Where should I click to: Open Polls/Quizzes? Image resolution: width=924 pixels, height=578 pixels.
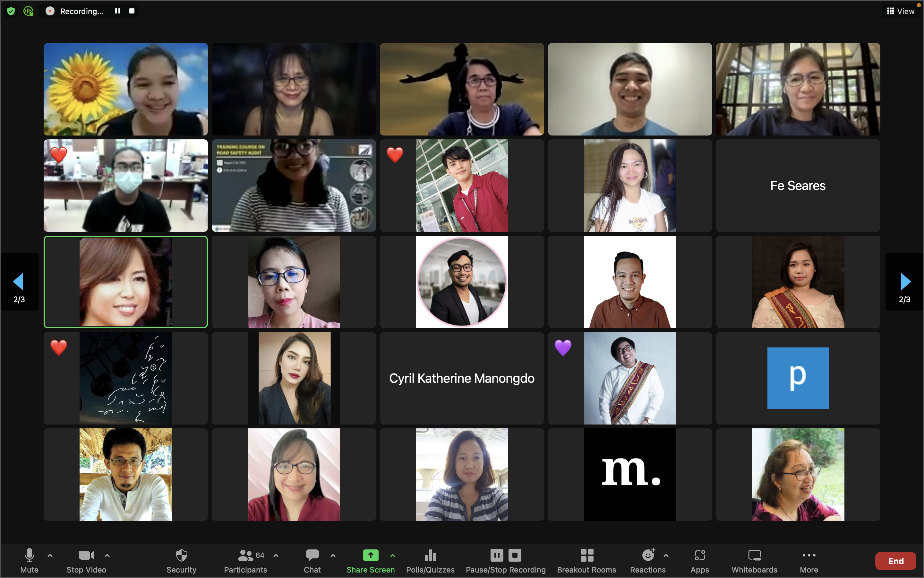click(x=430, y=560)
